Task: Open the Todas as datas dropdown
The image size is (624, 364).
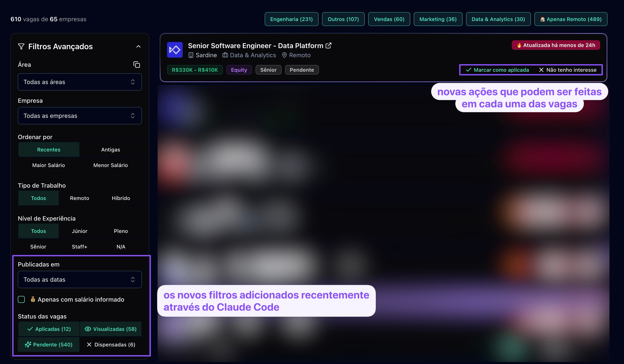Action: pos(80,279)
